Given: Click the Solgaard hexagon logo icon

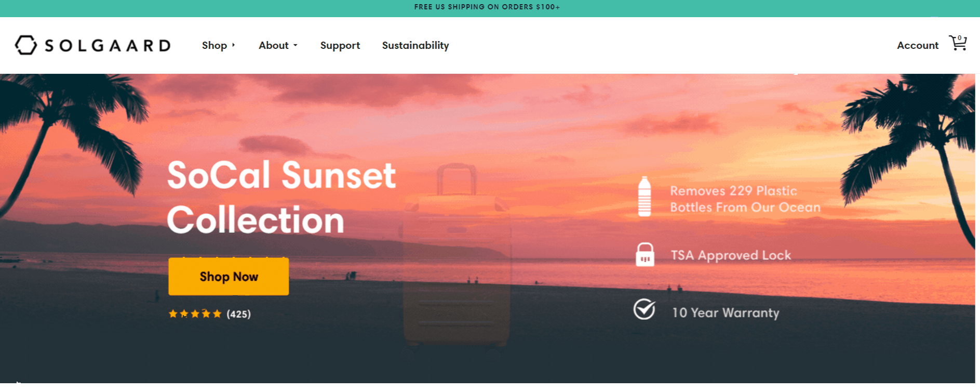Looking at the screenshot, I should click(x=26, y=45).
